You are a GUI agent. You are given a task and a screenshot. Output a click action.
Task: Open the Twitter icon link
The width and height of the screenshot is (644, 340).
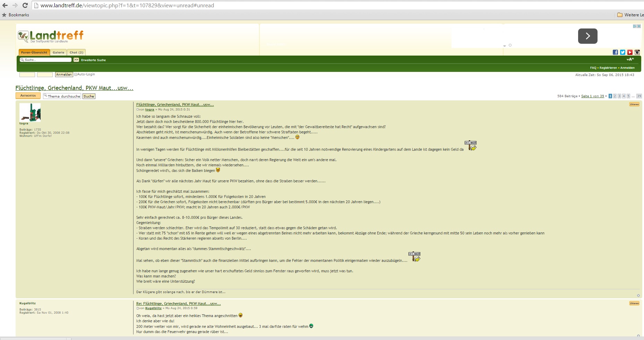pos(622,52)
